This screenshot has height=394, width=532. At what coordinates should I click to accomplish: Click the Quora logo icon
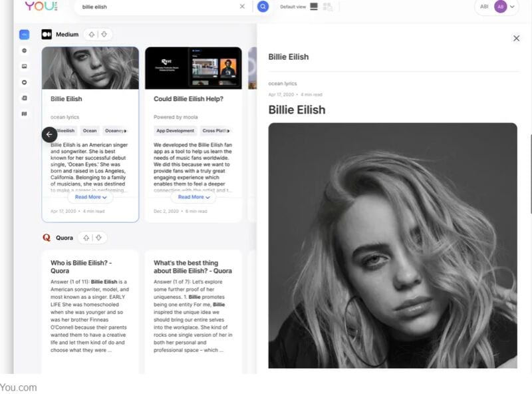(47, 238)
